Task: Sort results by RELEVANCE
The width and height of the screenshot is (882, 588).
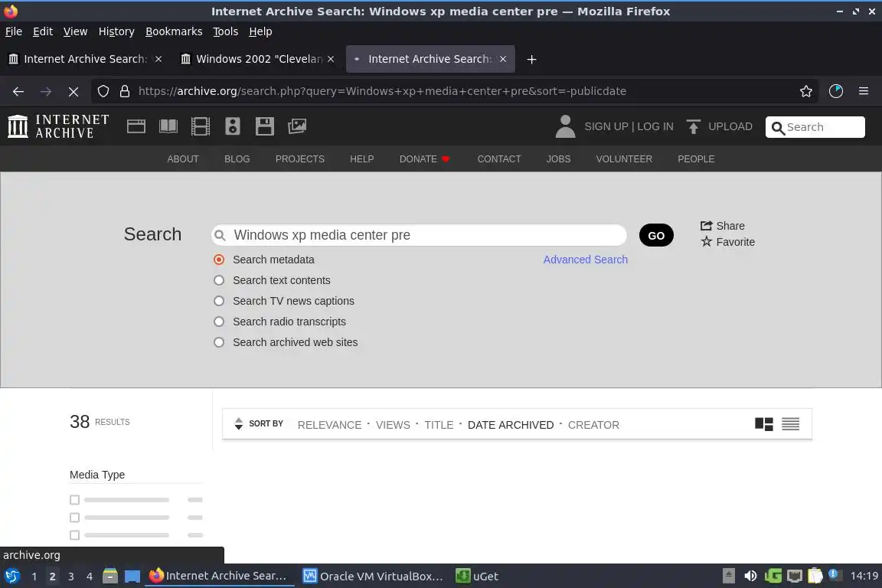Action: (329, 425)
